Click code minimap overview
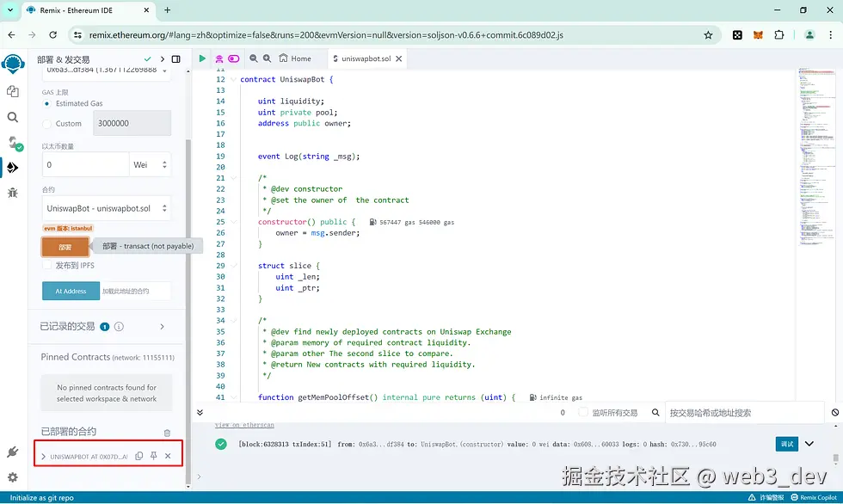Viewport: 843px width, 504px height. 816,156
